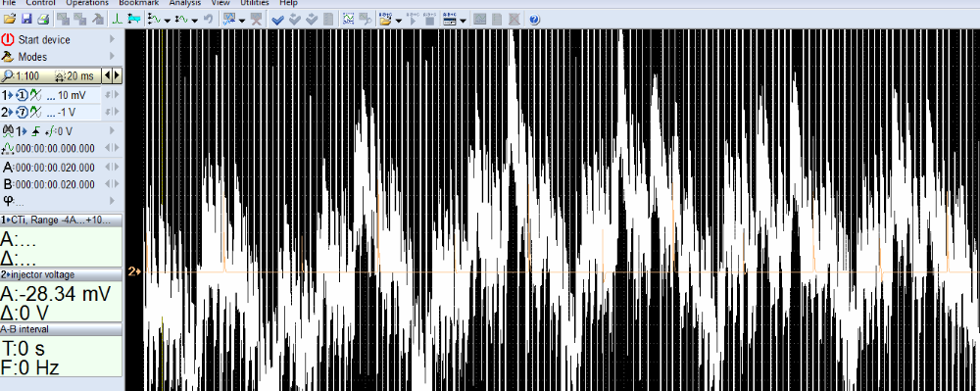Expand the Modes submenu arrow
Screen dimensions: 980x391
point(113,56)
